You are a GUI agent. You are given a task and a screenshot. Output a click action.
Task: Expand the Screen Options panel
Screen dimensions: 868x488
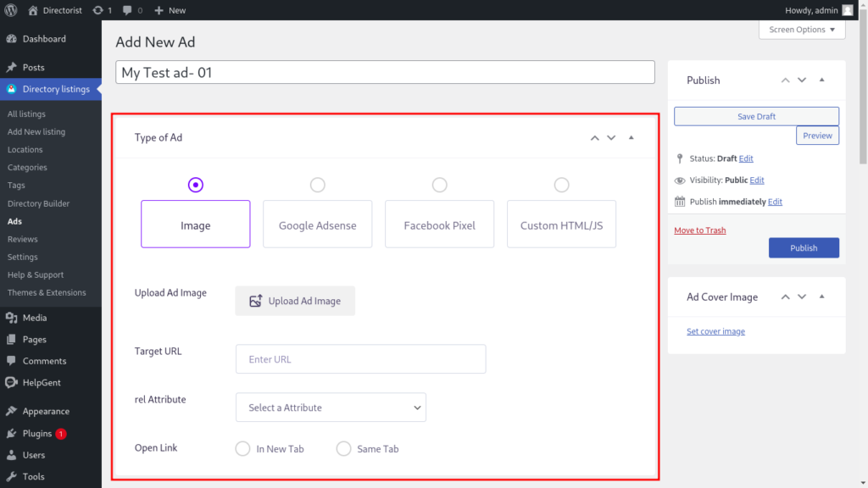coord(802,30)
